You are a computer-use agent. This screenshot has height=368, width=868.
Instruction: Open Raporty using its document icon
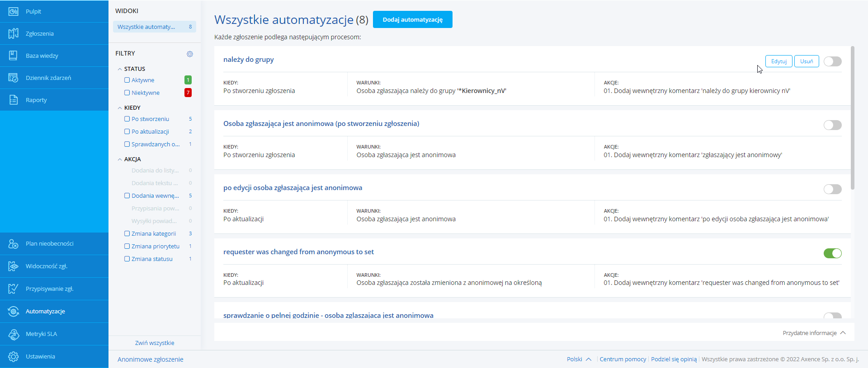pyautogui.click(x=14, y=100)
